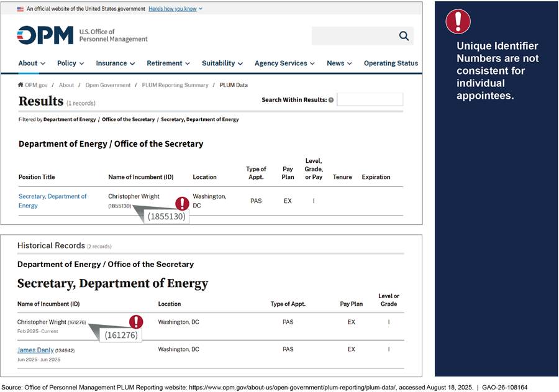Click the search magnifying glass icon

tap(404, 36)
